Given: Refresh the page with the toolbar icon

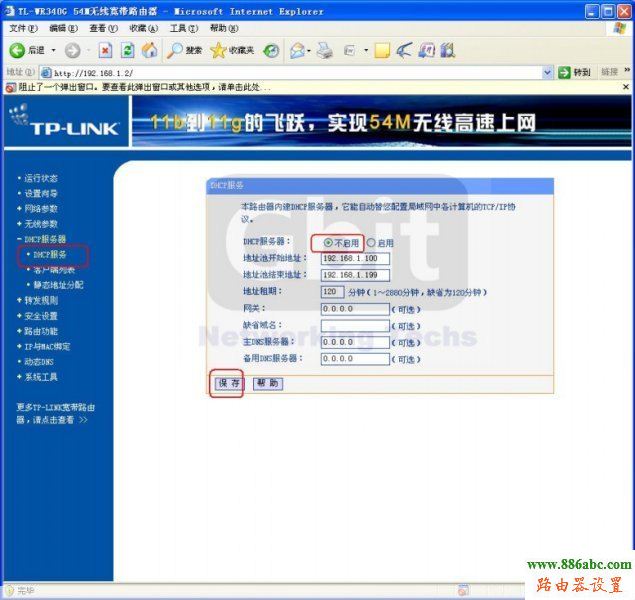Looking at the screenshot, I should click(127, 50).
